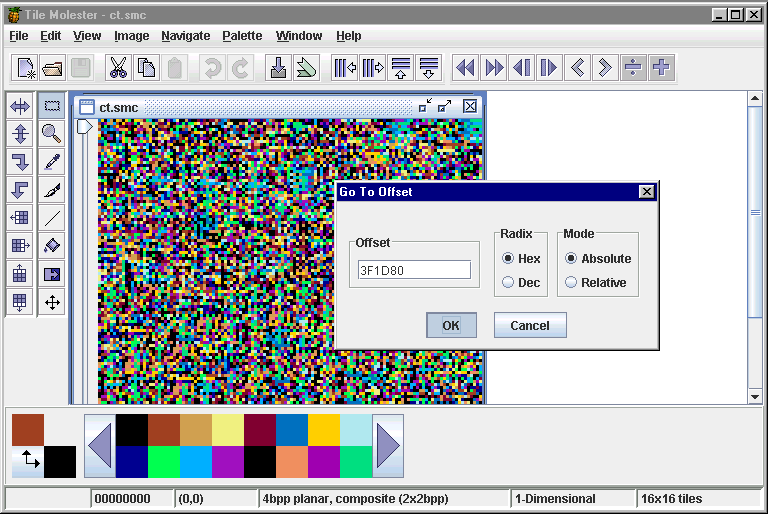Click the Offset text input field
The image size is (768, 514).
414,270
